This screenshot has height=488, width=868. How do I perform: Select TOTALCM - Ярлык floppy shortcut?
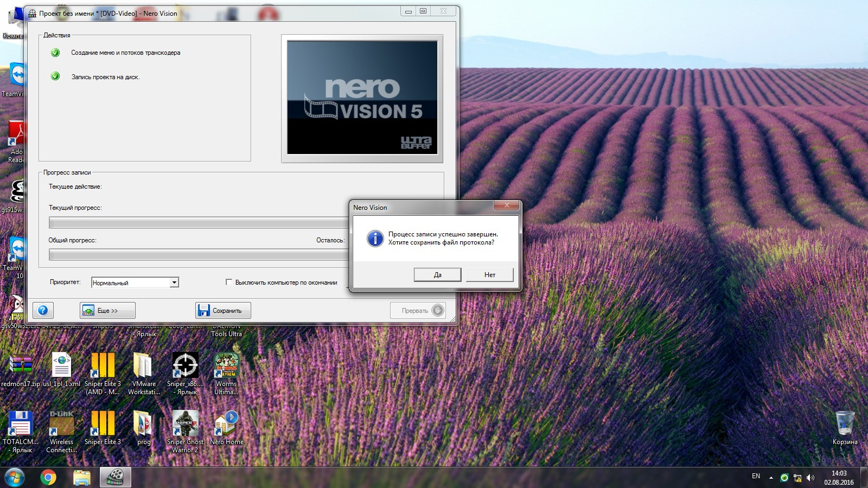tap(21, 432)
